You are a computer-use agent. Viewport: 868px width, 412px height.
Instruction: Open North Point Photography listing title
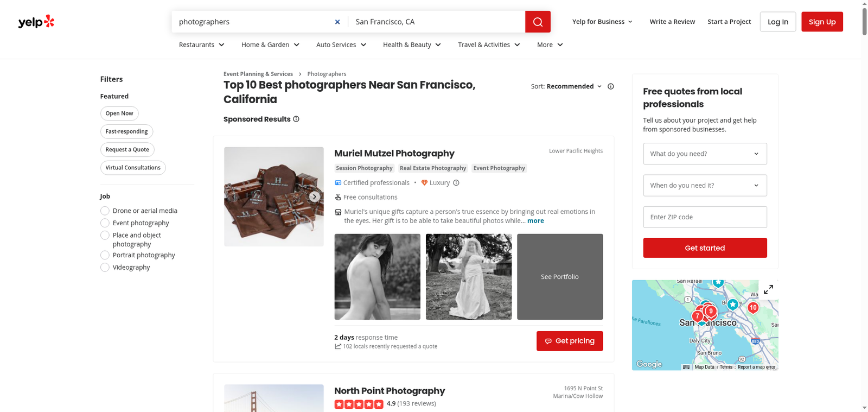click(x=390, y=391)
